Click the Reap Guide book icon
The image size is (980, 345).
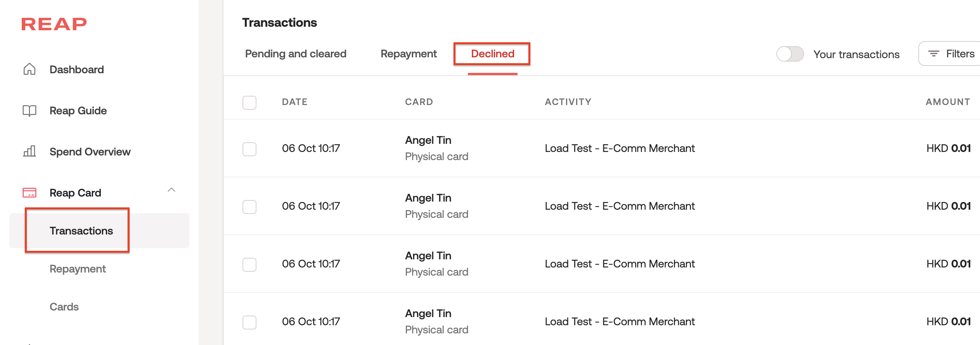pyautogui.click(x=29, y=111)
